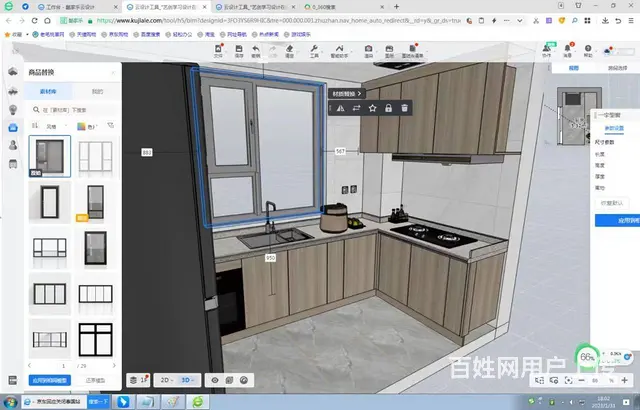Click the Redo arrow icon
The width and height of the screenshot is (640, 410).
(272, 51)
